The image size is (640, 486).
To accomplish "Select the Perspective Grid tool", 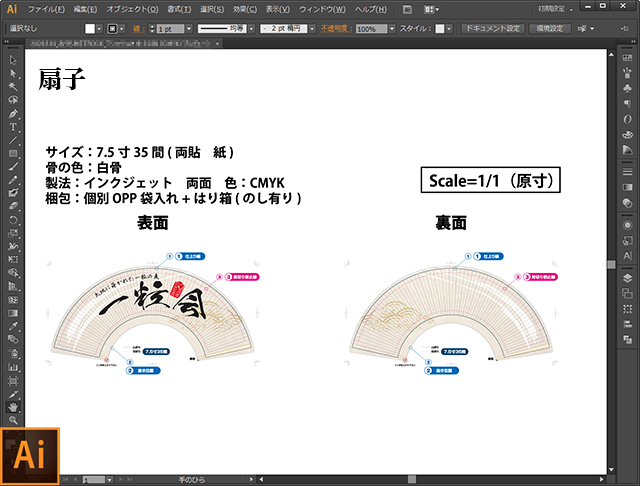I will (13, 286).
